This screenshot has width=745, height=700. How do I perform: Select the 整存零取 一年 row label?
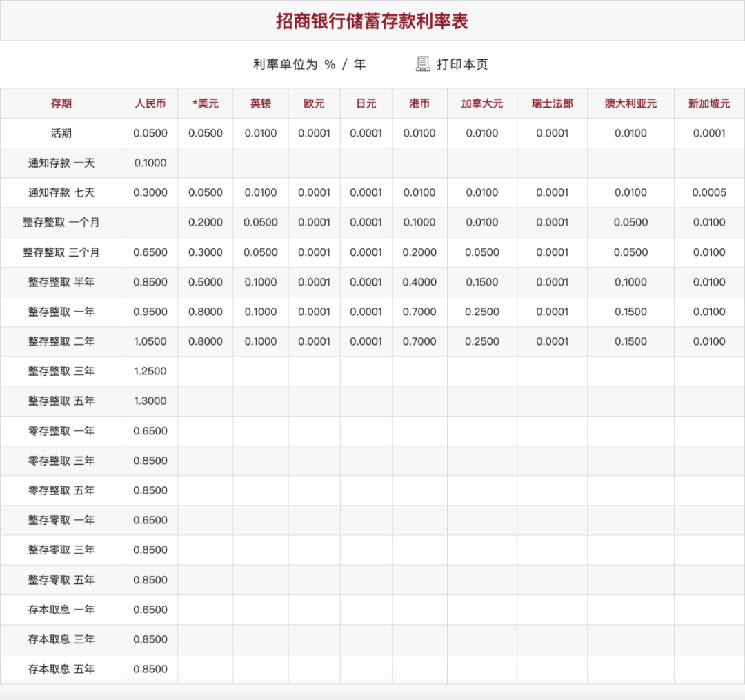tap(61, 520)
